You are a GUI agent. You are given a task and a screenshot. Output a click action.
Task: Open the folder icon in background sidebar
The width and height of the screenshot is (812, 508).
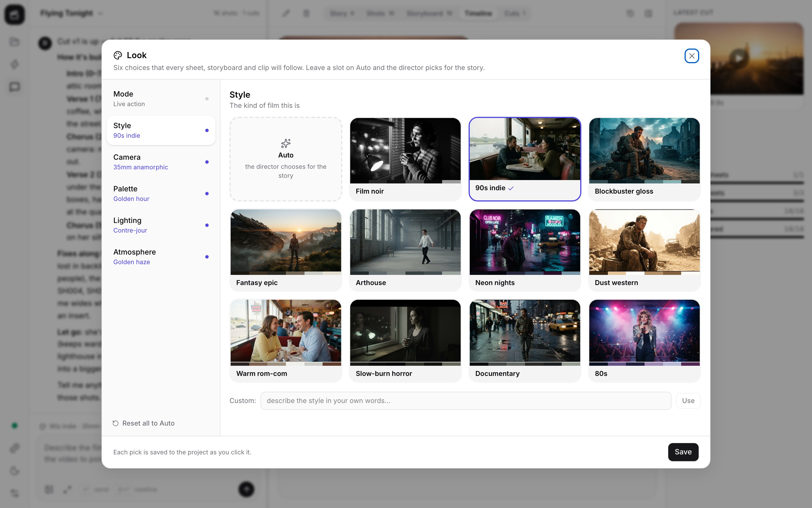[14, 42]
